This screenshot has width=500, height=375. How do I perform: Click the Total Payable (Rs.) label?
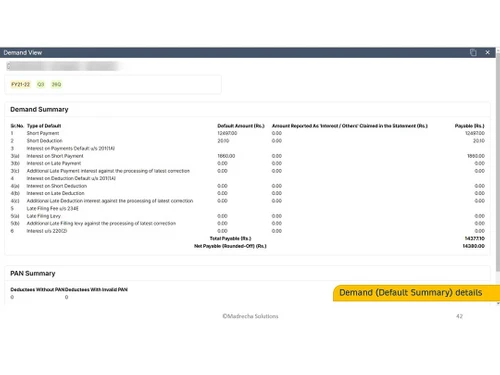click(230, 238)
